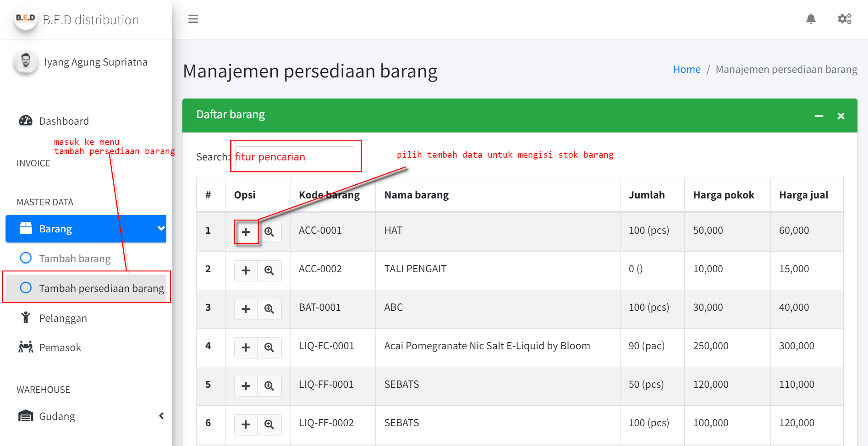
Task: Click the quantity '0 ()'
Action: (x=636, y=269)
